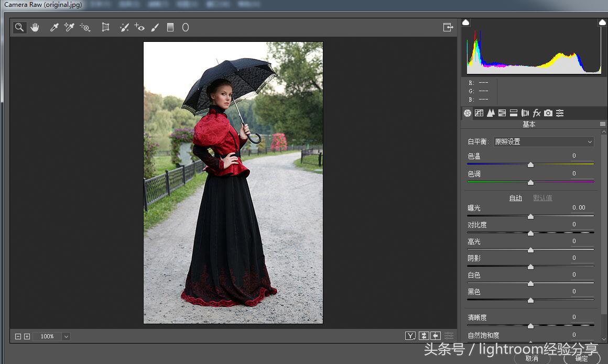The image size is (608, 364).
Task: Toggle the shadow clipping warning on histogram
Action: [466, 22]
